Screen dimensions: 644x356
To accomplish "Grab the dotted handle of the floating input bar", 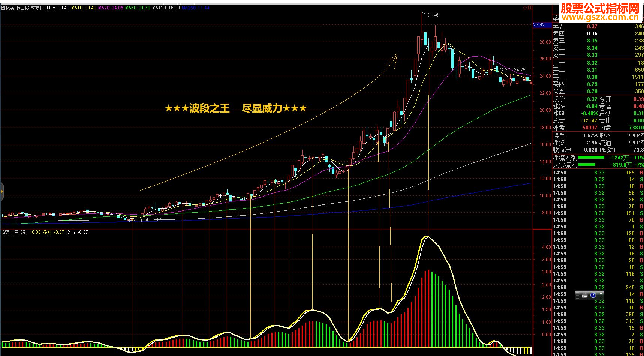I will (578, 296).
